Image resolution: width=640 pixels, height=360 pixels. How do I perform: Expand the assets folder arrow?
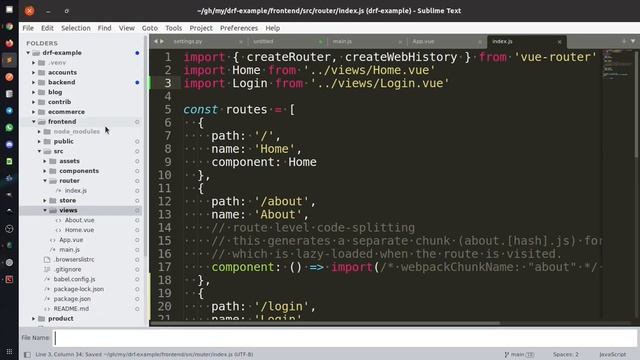click(x=45, y=161)
